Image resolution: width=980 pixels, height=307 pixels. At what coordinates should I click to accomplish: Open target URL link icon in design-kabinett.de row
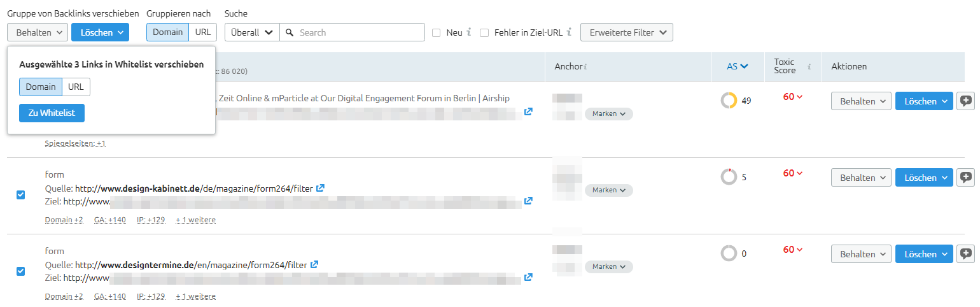click(x=528, y=201)
